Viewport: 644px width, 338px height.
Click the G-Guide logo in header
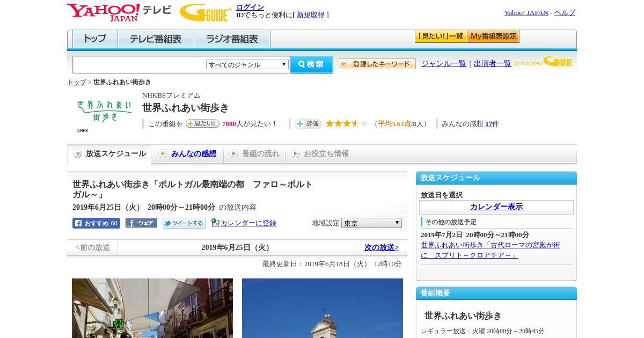pyautogui.click(x=206, y=13)
